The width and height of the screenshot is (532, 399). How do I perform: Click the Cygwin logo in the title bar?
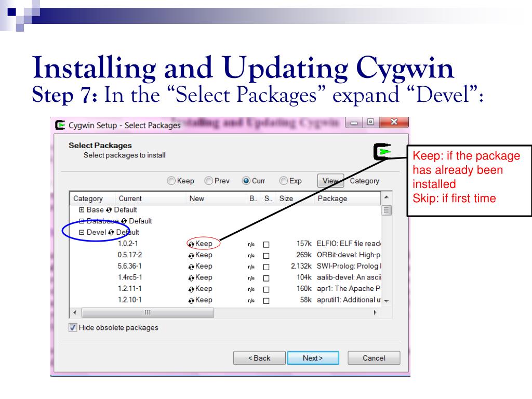pyautogui.click(x=60, y=125)
